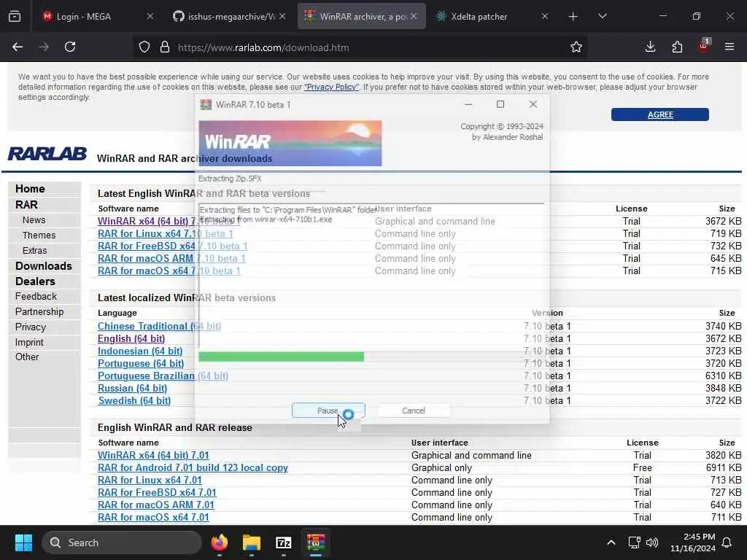Download Portuguese Brazilian (64 bit) version

pos(163,376)
